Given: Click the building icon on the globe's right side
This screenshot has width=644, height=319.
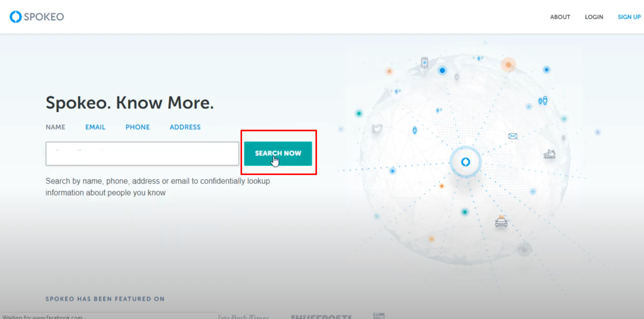Looking at the screenshot, I should tap(549, 153).
